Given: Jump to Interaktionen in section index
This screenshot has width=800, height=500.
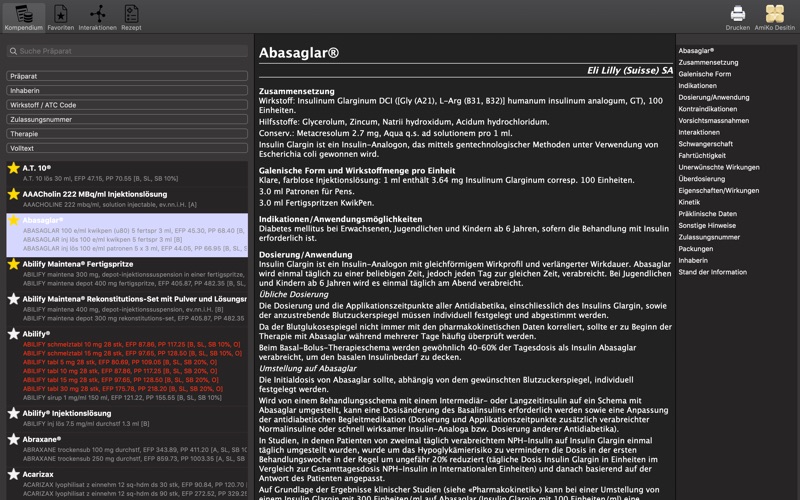Looking at the screenshot, I should click(699, 132).
